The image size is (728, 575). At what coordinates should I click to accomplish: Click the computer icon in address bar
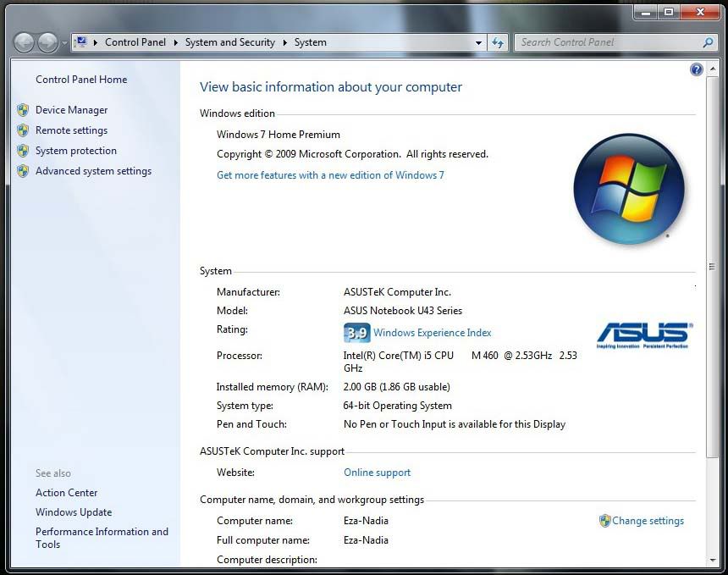point(80,42)
